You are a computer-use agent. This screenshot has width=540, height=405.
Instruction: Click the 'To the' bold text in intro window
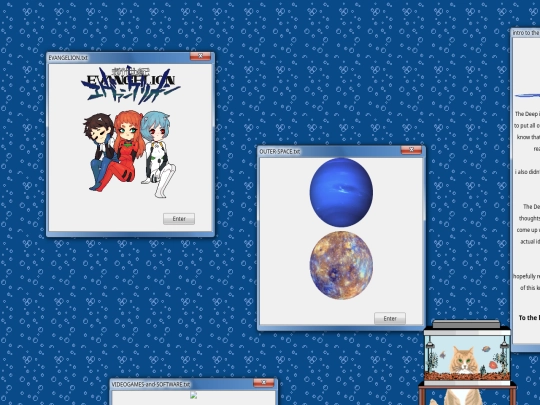[x=529, y=318]
